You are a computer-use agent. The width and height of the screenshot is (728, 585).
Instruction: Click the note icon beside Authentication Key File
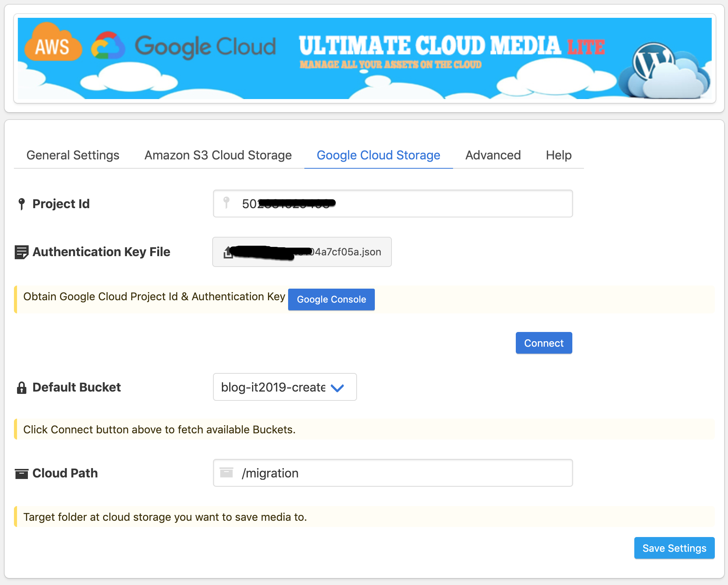21,252
